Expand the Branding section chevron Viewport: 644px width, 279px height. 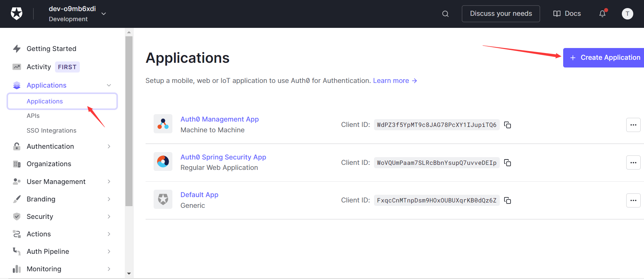109,199
